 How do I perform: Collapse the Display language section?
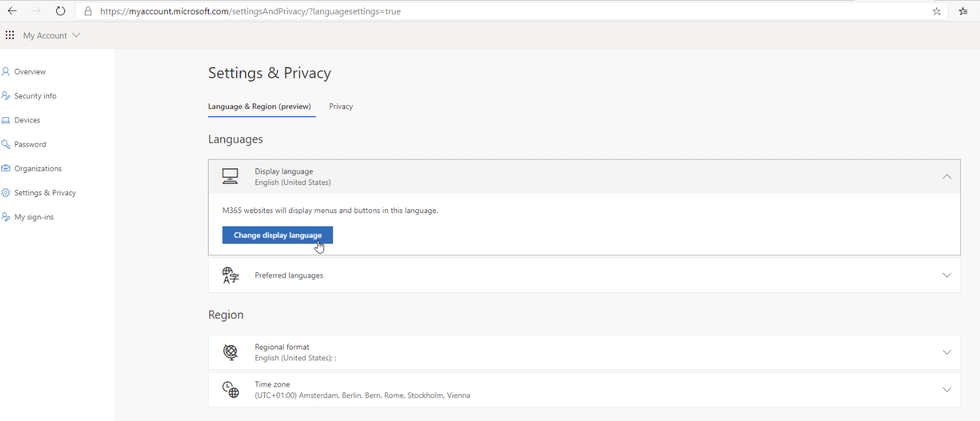coord(947,177)
